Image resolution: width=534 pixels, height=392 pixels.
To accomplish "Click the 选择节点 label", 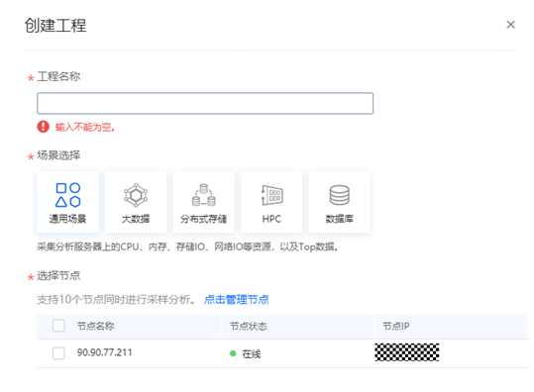I will point(58,275).
